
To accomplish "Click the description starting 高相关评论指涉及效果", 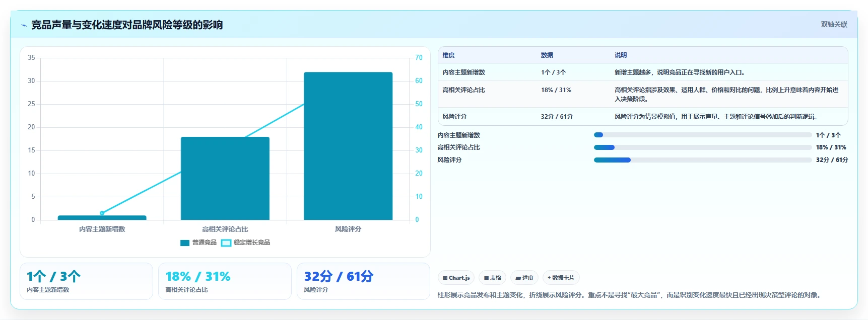I will 726,95.
